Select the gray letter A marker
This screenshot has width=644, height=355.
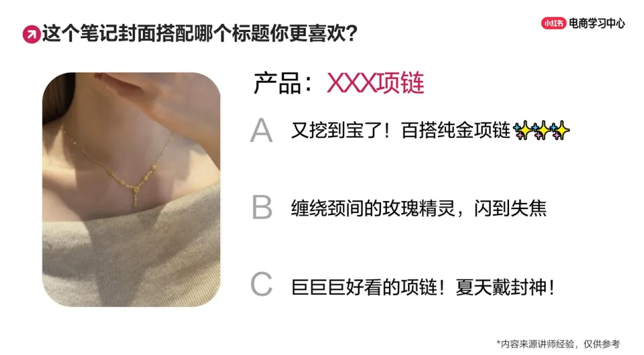(261, 130)
